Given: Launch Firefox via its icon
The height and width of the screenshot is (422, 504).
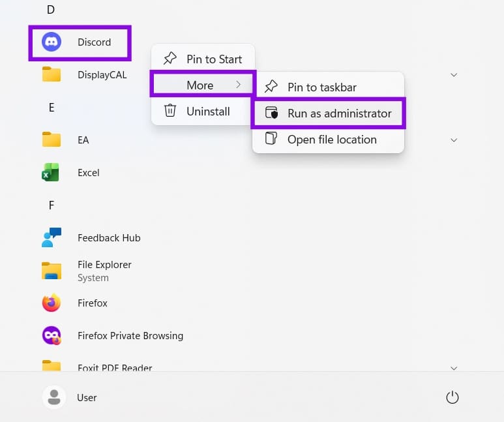Looking at the screenshot, I should [x=52, y=303].
